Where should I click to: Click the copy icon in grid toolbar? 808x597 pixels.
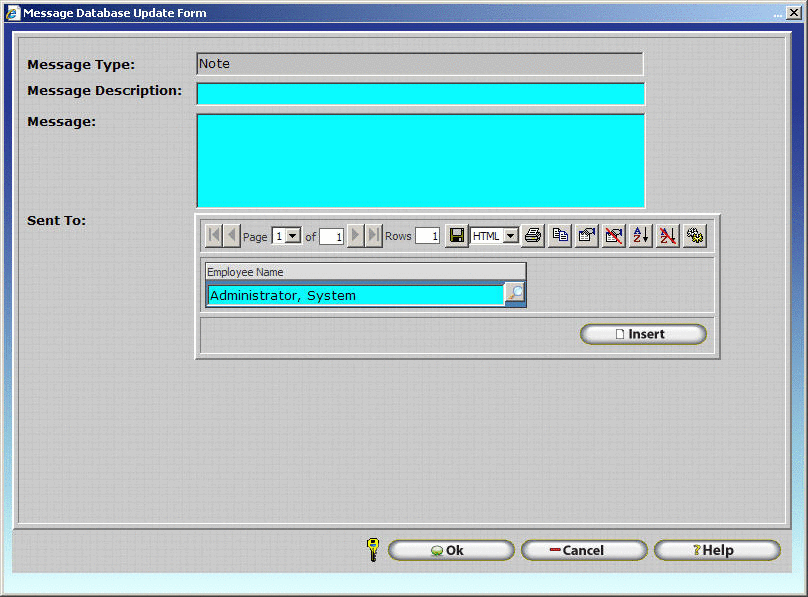coord(560,236)
